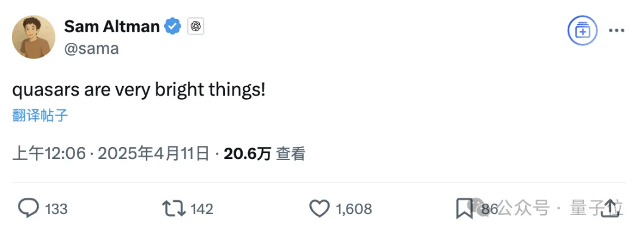The image size is (644, 233).
Task: Click the reply speech bubble icon
Action: 29,209
